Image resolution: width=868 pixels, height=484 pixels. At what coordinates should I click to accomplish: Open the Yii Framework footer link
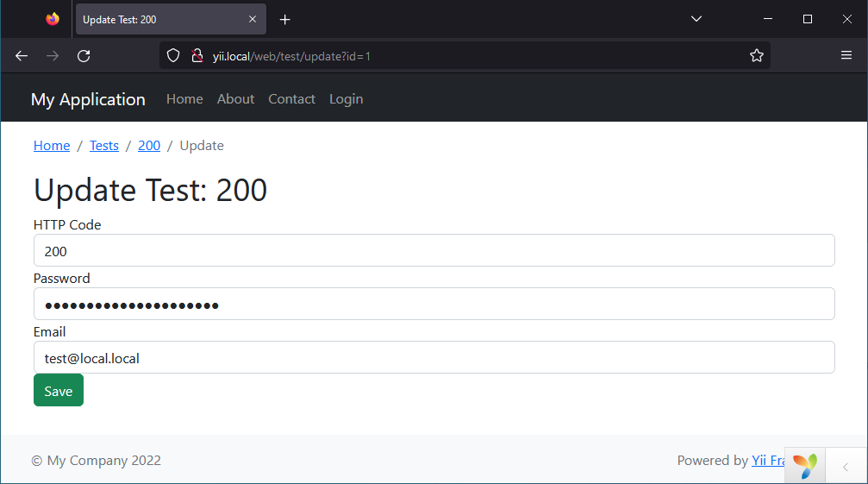pos(768,461)
